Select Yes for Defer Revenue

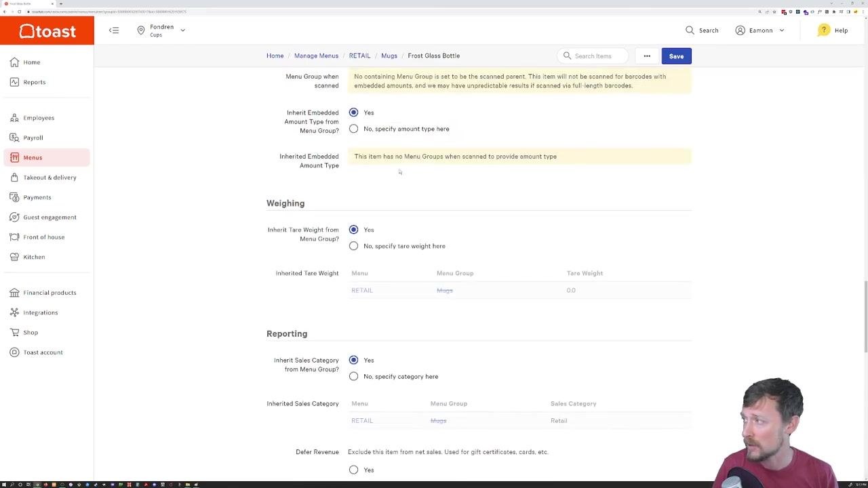tap(353, 470)
